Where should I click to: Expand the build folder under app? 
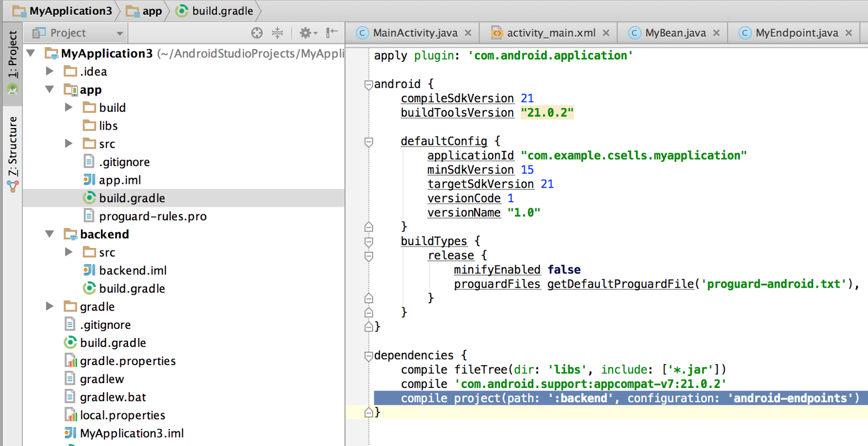pyautogui.click(x=69, y=107)
